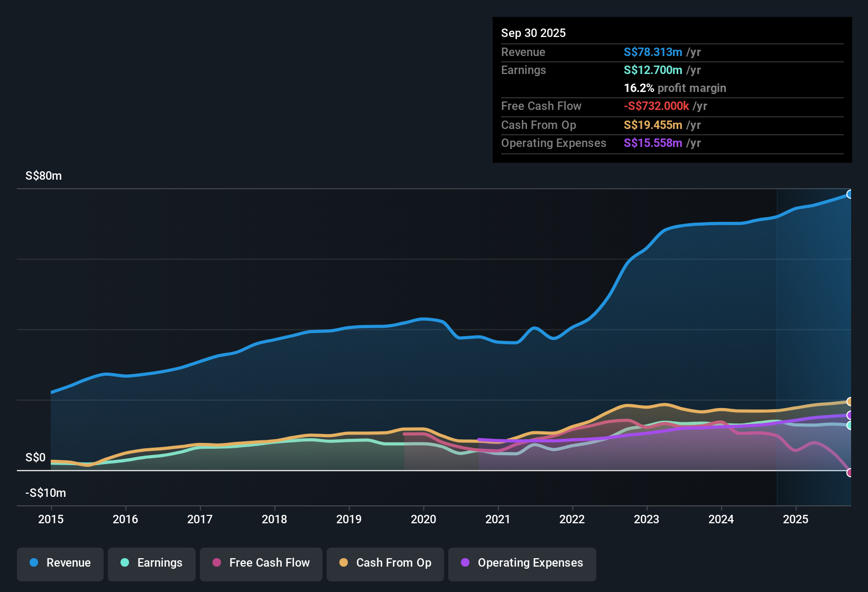Click the Sep 30 2025 tooltip date
Viewport: 868px width, 592px height.
point(533,33)
